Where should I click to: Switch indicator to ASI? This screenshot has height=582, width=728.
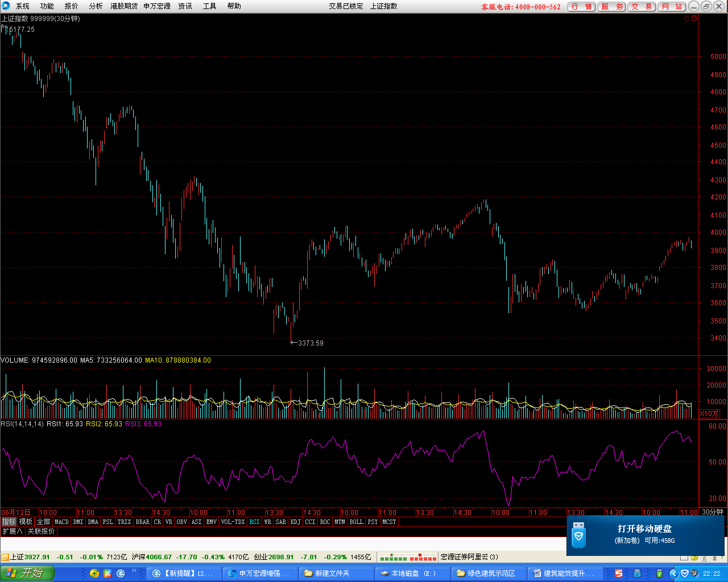(197, 522)
